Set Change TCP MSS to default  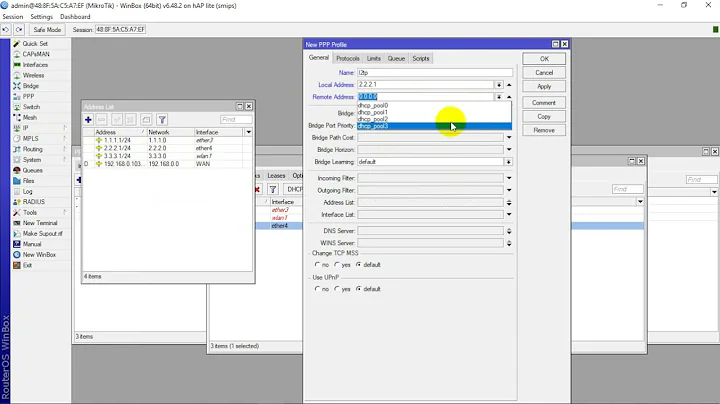(359, 265)
